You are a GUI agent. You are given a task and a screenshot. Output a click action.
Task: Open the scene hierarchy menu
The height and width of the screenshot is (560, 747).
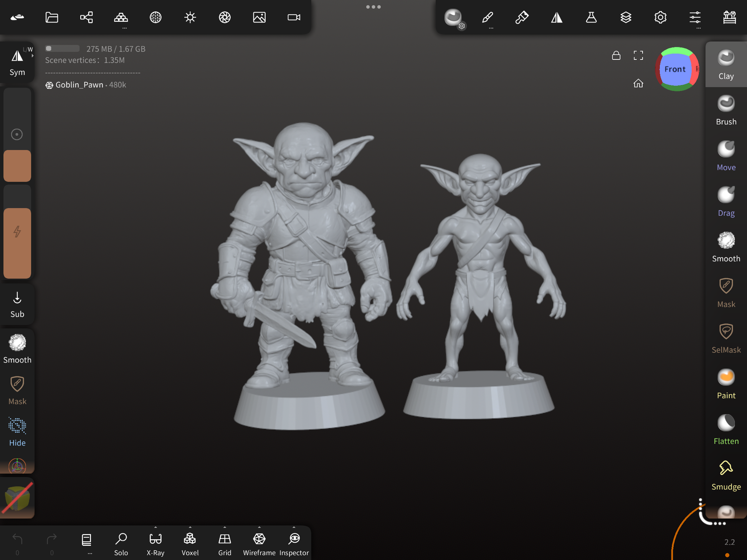86,17
